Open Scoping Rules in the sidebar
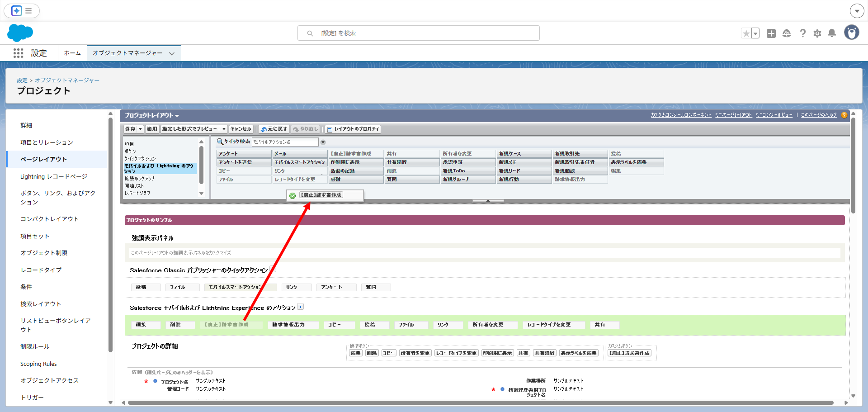This screenshot has width=868, height=412. [x=38, y=364]
